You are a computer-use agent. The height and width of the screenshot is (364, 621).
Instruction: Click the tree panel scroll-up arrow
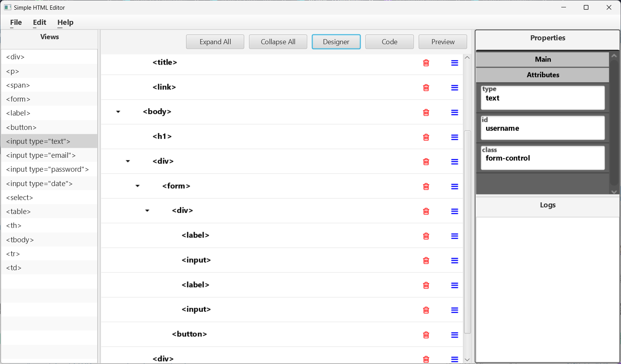[467, 58]
